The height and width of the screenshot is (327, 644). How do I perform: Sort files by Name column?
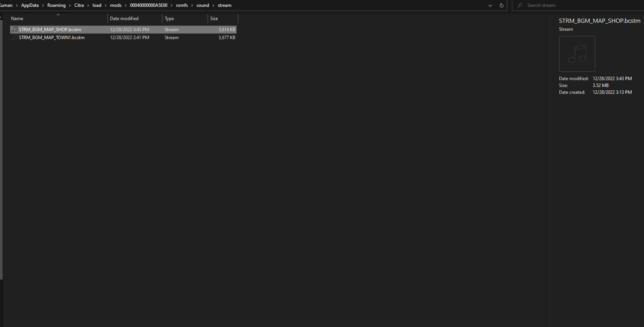point(17,19)
